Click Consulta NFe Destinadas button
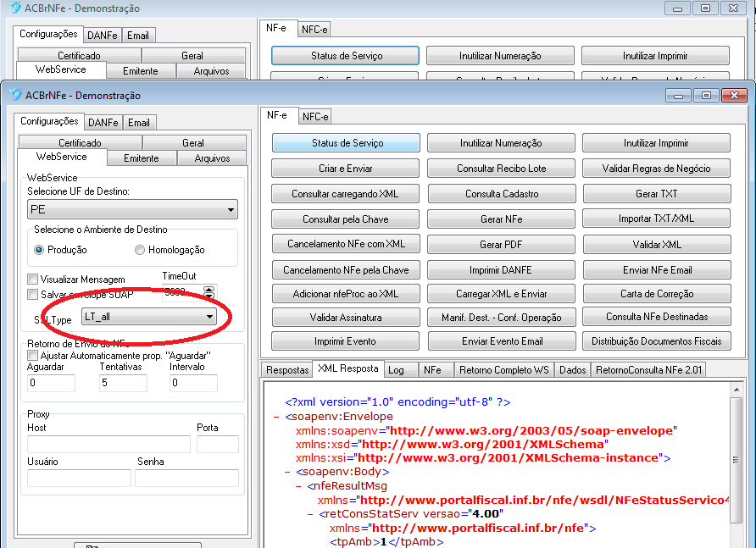The image size is (756, 548). point(657,317)
